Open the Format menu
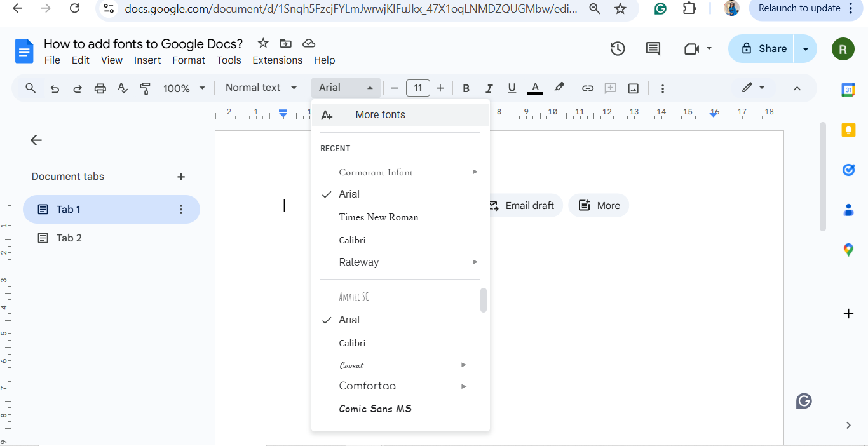Viewport: 868px width, 446px height. pos(189,60)
